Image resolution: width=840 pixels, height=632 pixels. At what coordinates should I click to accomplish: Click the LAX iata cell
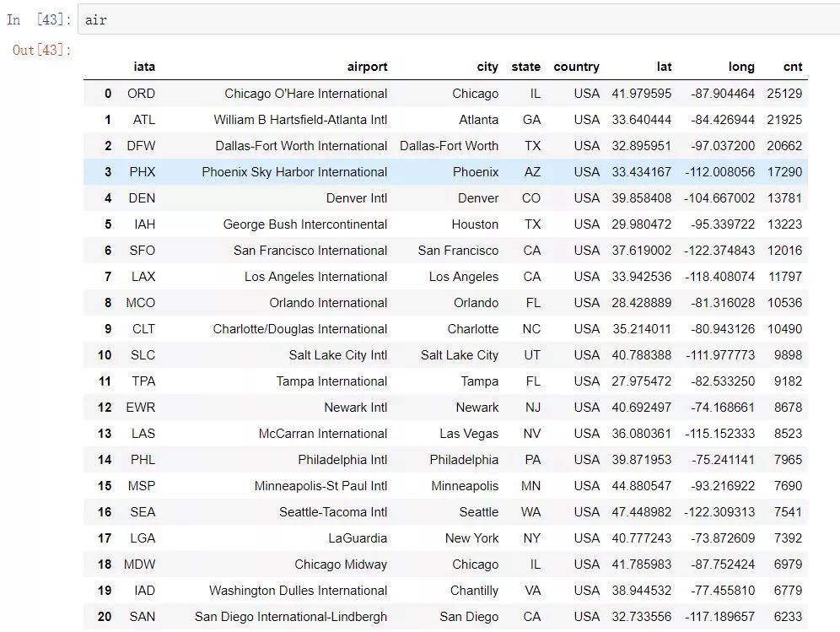coord(143,277)
